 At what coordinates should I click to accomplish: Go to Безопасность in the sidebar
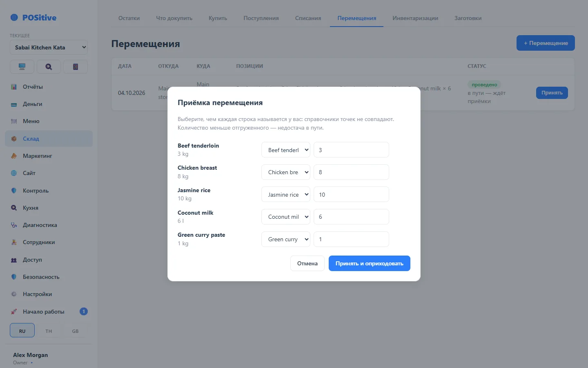pyautogui.click(x=49, y=277)
